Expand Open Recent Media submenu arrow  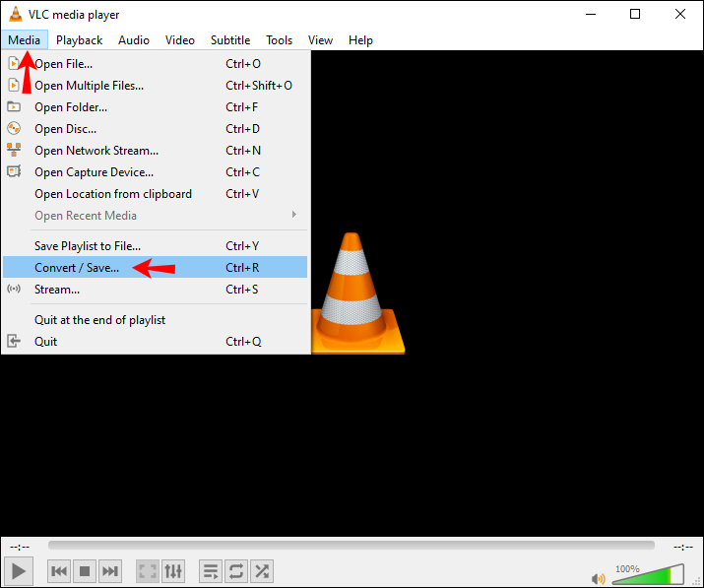coord(294,215)
